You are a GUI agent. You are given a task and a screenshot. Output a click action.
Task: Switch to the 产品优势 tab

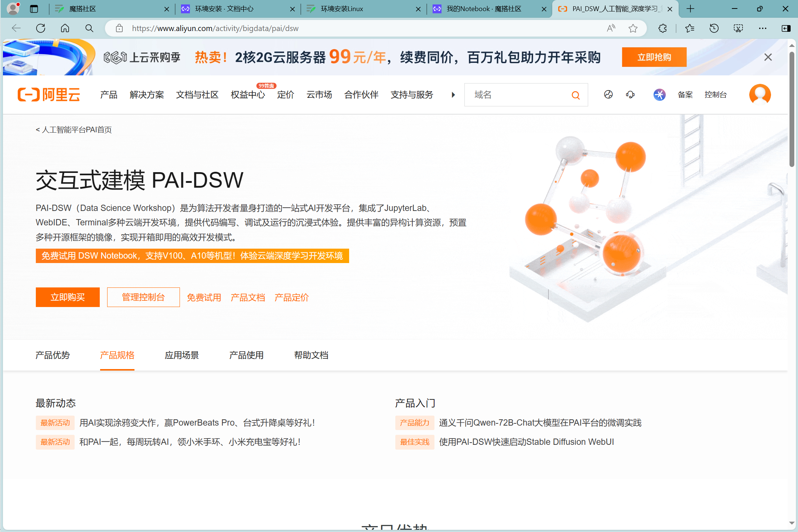(52, 355)
